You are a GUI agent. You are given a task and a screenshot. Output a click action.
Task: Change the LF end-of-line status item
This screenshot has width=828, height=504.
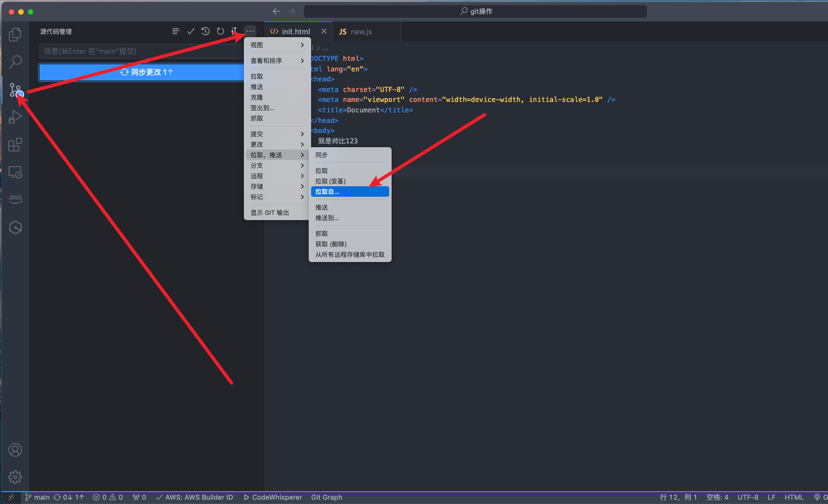771,497
